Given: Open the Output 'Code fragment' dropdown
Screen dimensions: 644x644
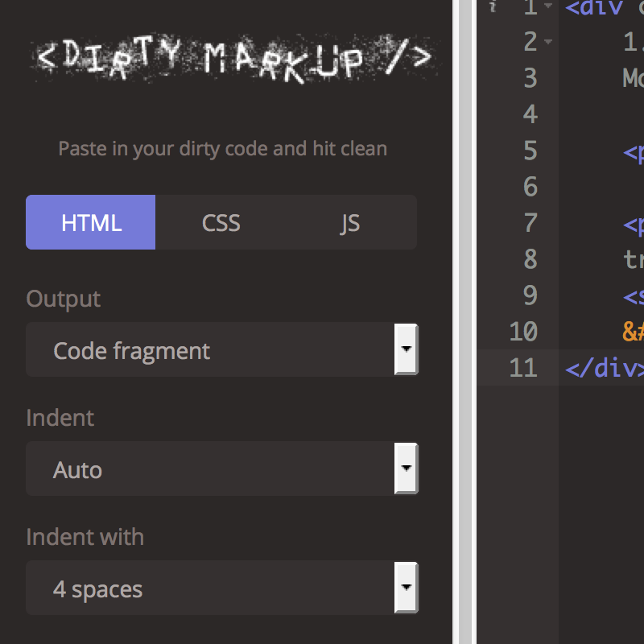Looking at the screenshot, I should coord(222,349).
